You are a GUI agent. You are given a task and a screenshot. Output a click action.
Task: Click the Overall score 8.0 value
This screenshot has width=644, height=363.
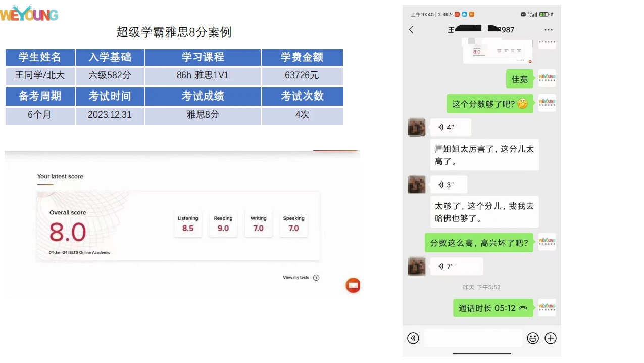[68, 233]
